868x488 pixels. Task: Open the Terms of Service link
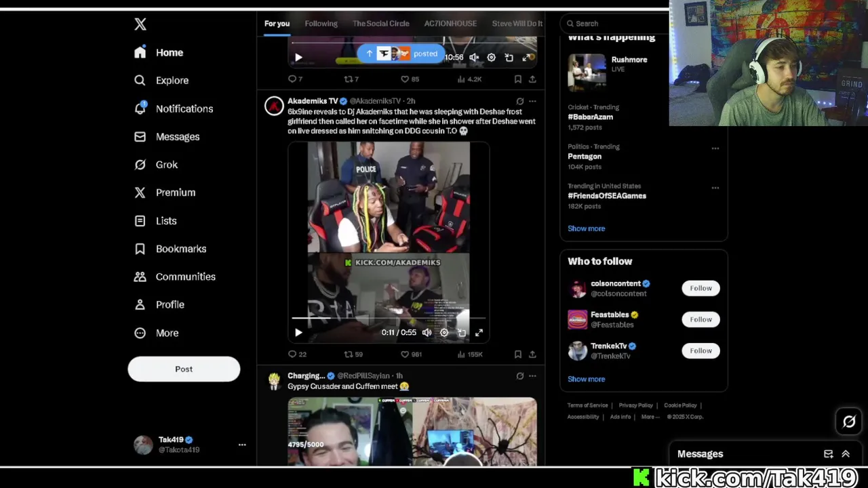click(587, 405)
